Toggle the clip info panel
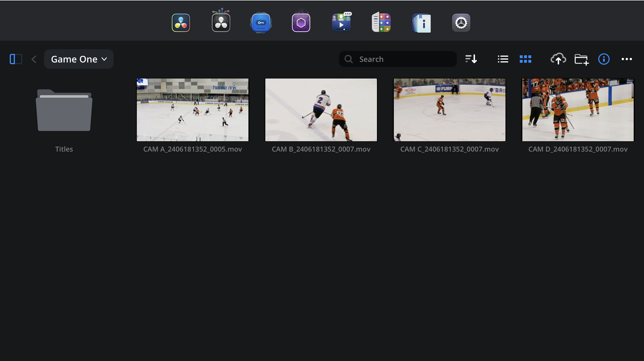 click(x=604, y=59)
